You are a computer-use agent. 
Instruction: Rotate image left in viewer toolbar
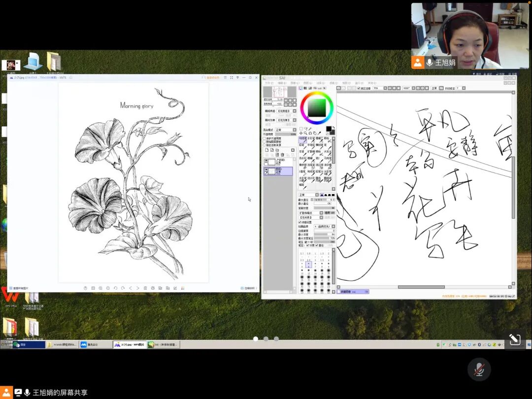click(x=115, y=288)
